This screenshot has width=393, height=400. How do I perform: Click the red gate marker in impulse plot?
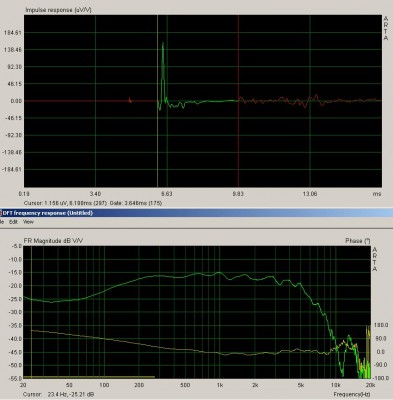click(238, 101)
